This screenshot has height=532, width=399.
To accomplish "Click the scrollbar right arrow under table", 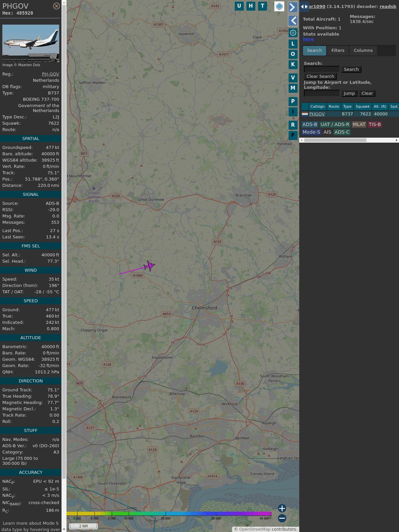I will click(397, 140).
